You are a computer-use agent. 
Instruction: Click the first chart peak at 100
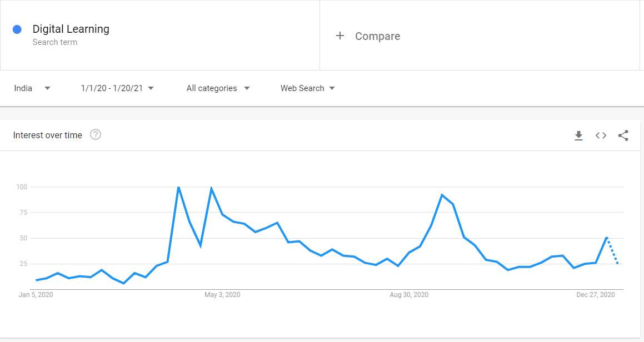[x=178, y=187]
